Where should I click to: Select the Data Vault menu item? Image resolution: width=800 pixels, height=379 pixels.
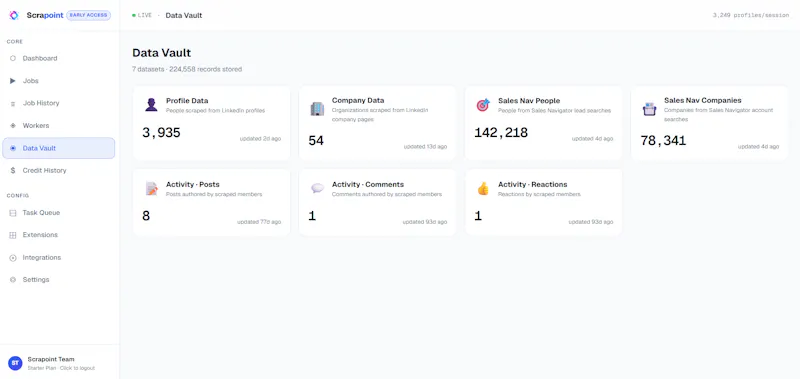59,148
